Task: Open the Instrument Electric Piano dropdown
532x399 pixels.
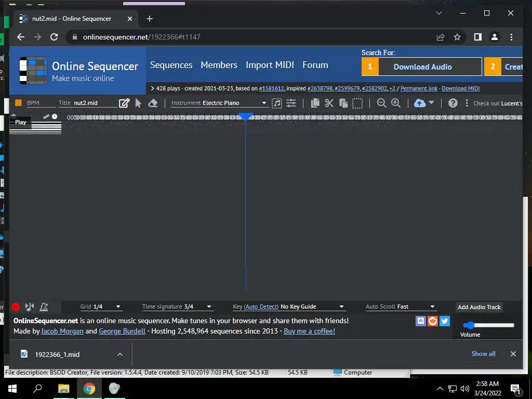Action: (x=219, y=103)
